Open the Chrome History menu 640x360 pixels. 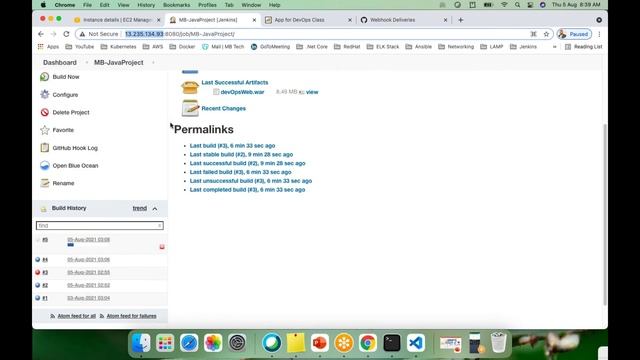[146, 5]
